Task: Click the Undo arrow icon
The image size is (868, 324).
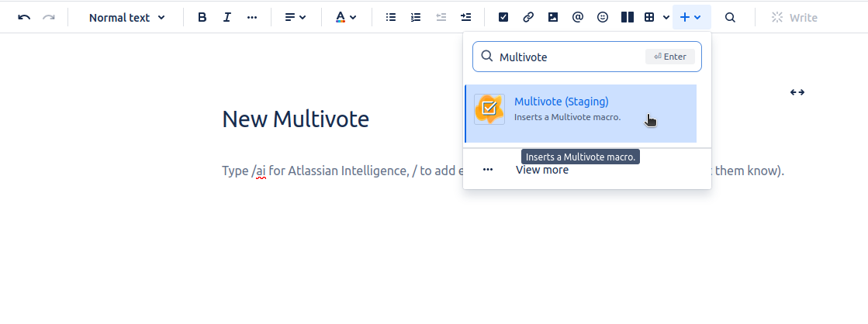Action: click(24, 17)
